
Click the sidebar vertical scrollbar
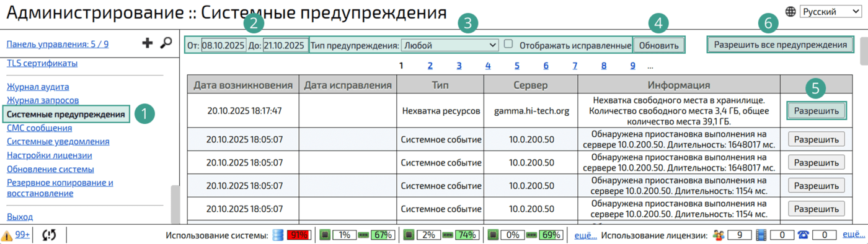[175, 204]
